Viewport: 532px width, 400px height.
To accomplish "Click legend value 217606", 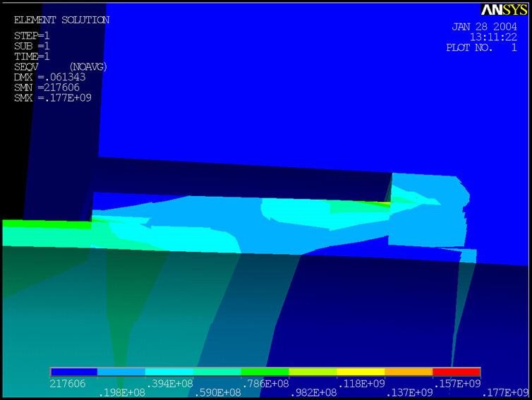I will (68, 384).
